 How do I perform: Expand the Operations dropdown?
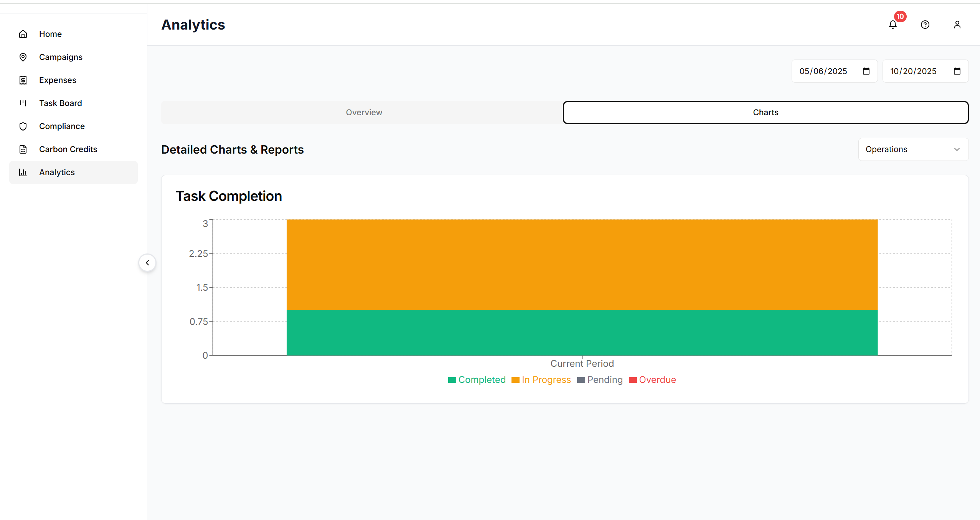click(913, 149)
